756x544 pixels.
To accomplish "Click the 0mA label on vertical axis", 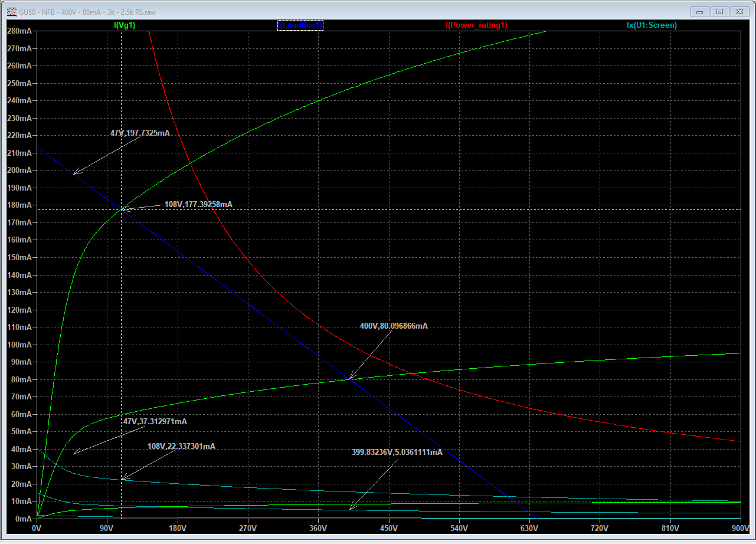I will (23, 519).
